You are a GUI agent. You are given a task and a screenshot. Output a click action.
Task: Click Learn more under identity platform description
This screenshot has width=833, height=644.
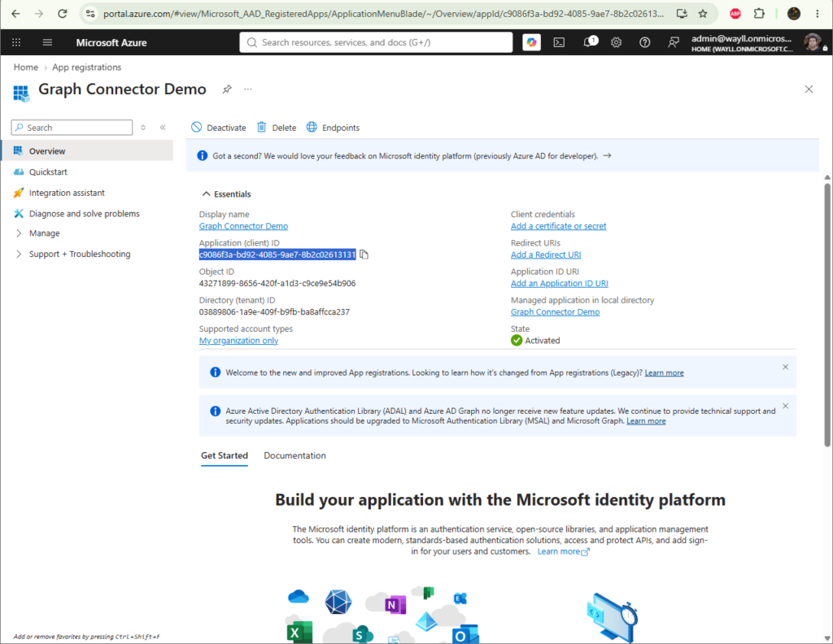(x=563, y=551)
